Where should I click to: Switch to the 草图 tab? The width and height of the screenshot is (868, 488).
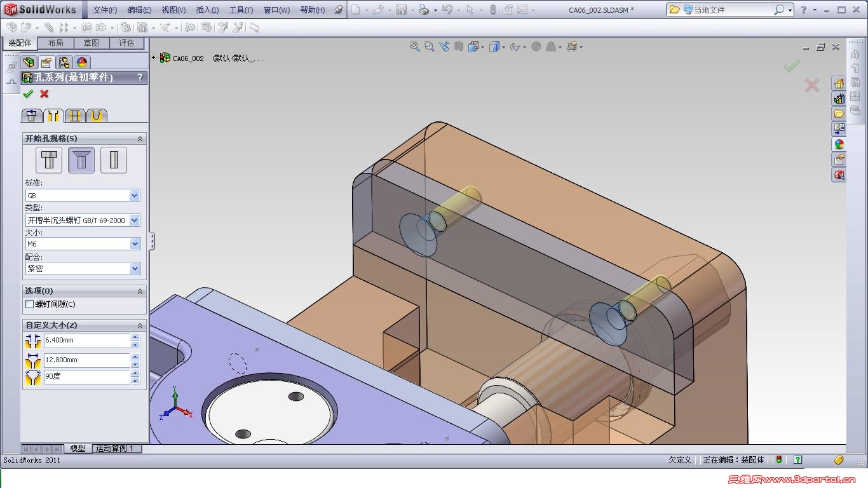pyautogui.click(x=92, y=43)
